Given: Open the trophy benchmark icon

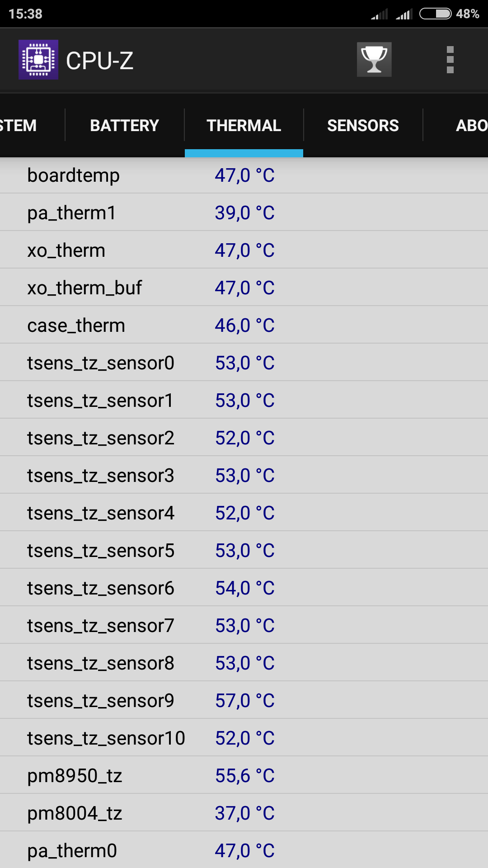Looking at the screenshot, I should (374, 60).
